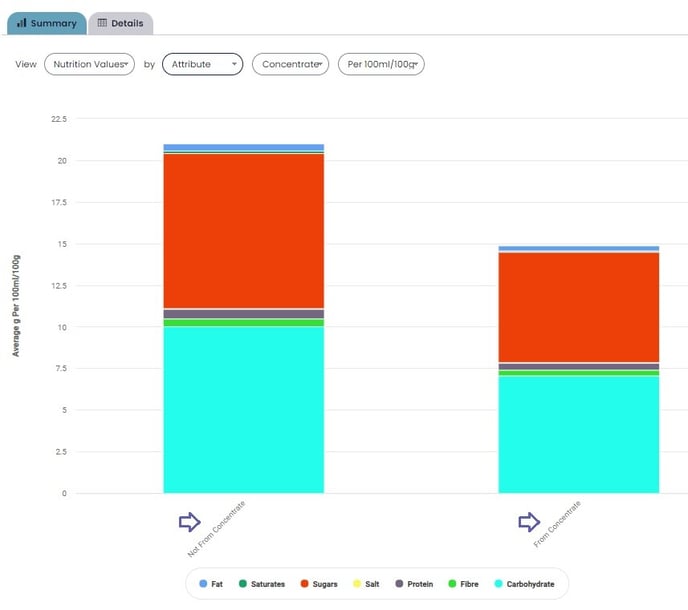Open the Nutrition Values view dropdown
Screen dimensions: 688x610
tap(90, 64)
